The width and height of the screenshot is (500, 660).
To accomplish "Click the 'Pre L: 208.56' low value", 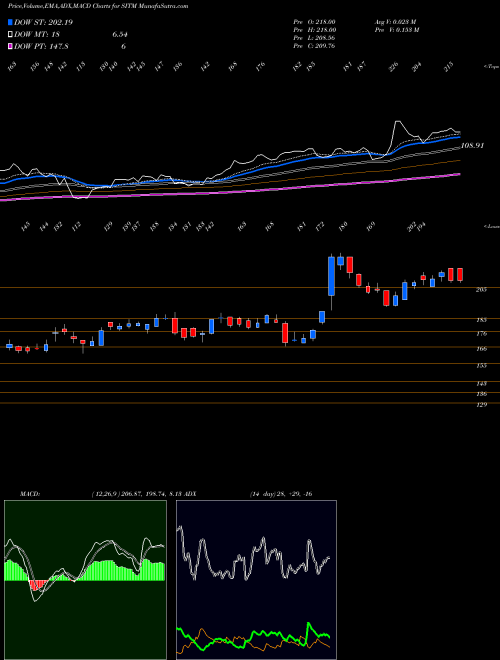I will (314, 38).
